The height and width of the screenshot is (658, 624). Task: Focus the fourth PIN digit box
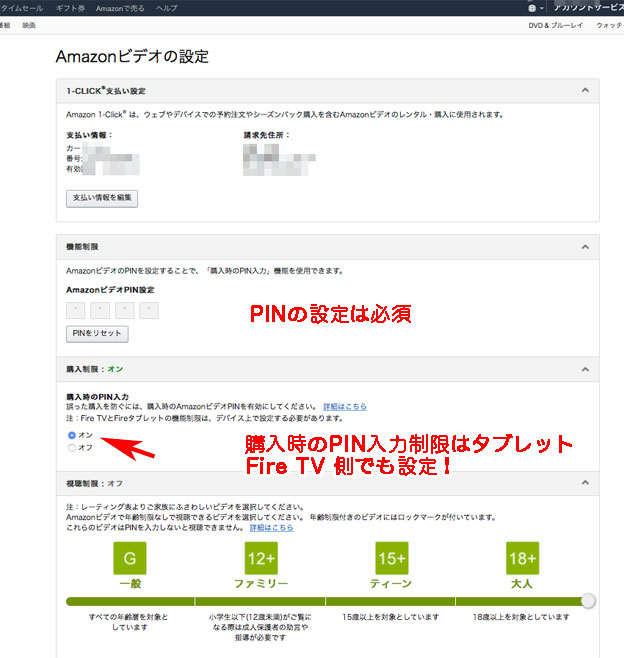(149, 311)
